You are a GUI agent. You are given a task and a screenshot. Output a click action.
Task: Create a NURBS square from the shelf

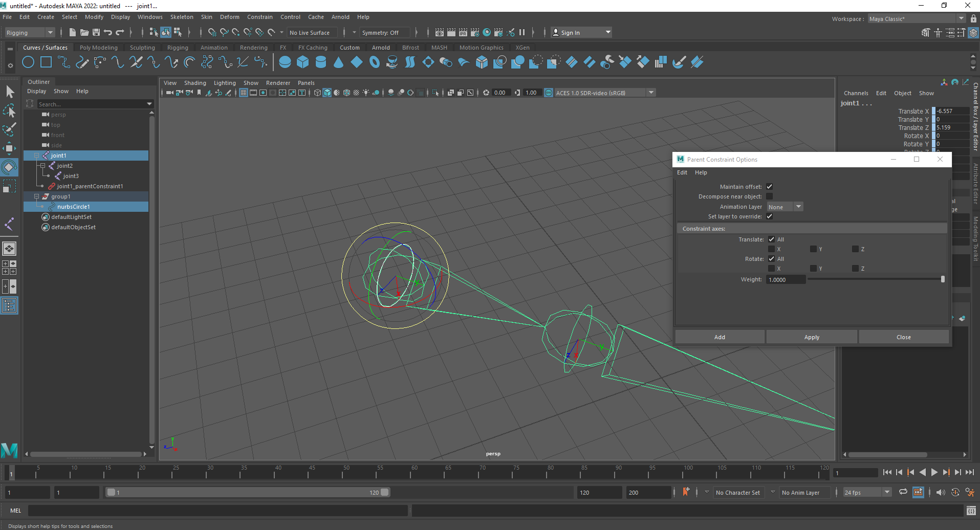coord(46,62)
